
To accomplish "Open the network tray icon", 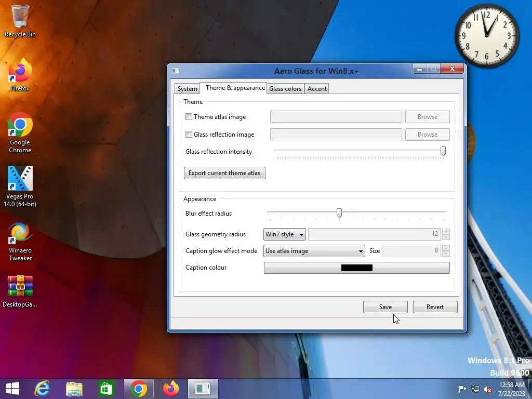I will (475, 389).
